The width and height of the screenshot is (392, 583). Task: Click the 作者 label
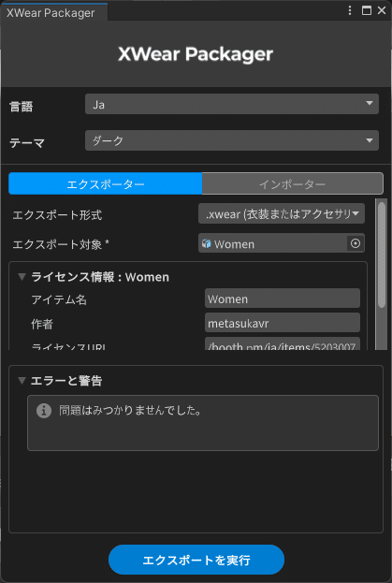pyautogui.click(x=42, y=324)
